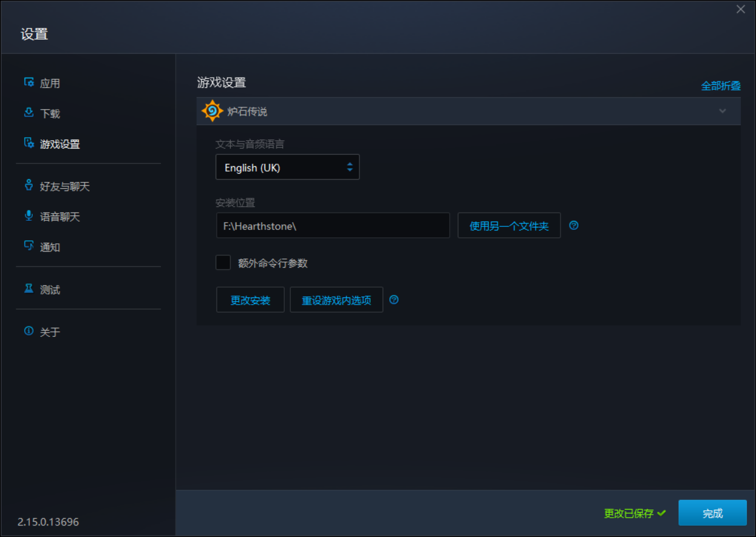Click the 使用另一个文件夹 button
Viewport: 756px width, 537px height.
[509, 226]
